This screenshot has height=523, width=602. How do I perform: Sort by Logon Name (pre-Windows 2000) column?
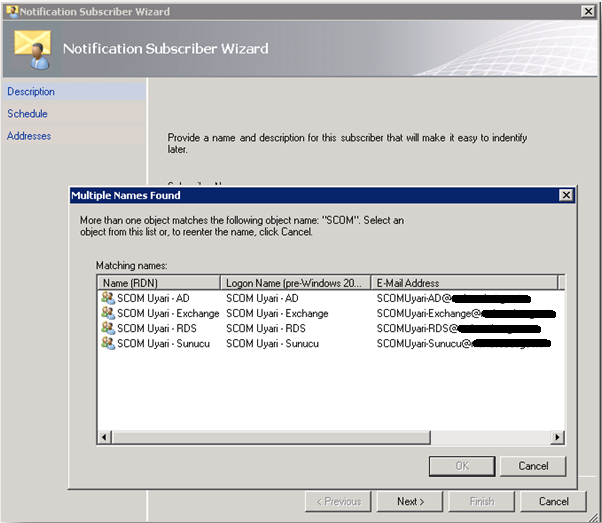pyautogui.click(x=295, y=283)
